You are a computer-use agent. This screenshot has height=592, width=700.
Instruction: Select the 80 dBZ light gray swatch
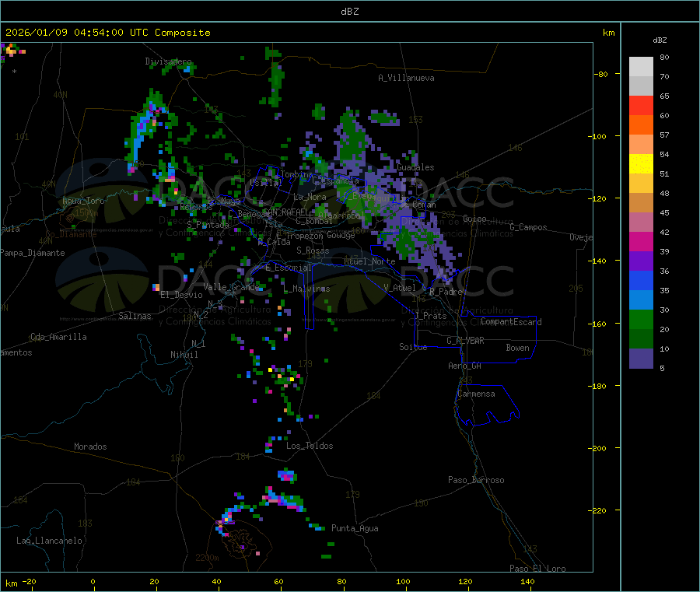point(641,67)
